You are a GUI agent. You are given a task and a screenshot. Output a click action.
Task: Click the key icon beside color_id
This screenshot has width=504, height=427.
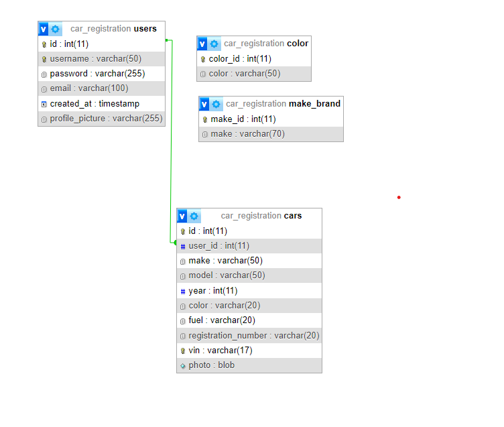[x=203, y=59]
